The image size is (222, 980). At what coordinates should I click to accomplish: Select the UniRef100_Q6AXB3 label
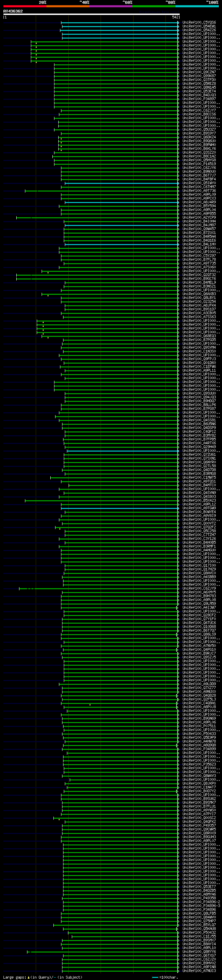coord(199,294)
